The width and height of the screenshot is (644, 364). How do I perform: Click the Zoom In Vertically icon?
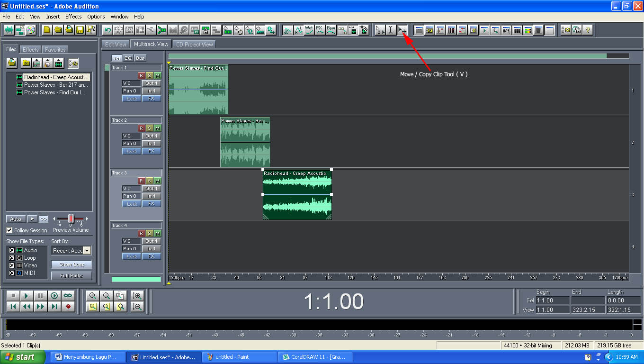point(137,296)
